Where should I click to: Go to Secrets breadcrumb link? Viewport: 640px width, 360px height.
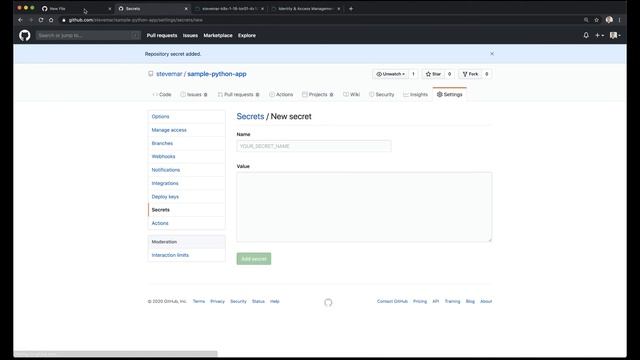[250, 116]
